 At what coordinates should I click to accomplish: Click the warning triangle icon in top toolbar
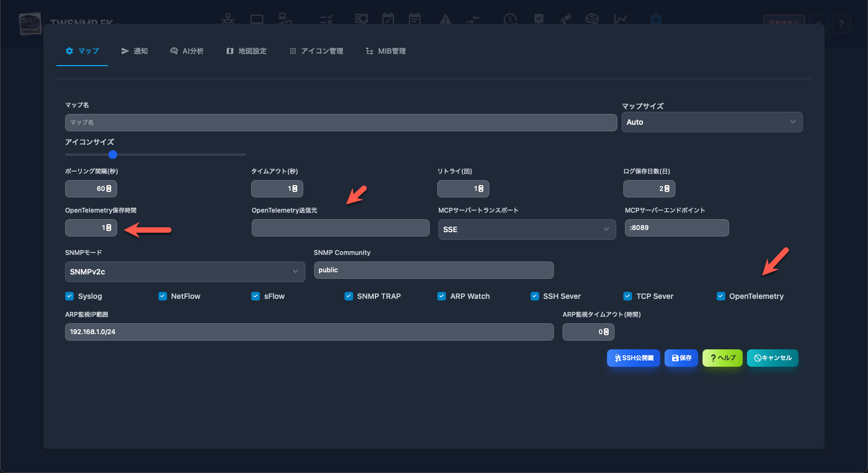[x=445, y=20]
